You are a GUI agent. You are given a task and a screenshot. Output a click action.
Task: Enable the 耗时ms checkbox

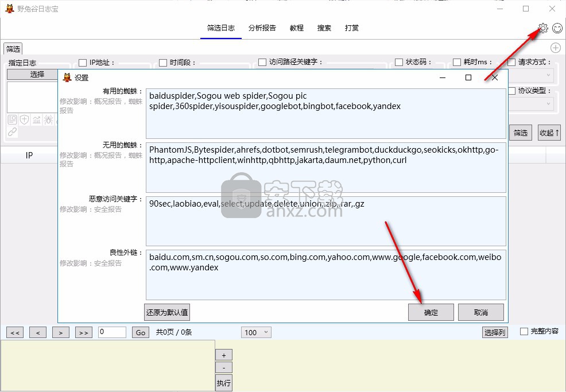click(457, 62)
